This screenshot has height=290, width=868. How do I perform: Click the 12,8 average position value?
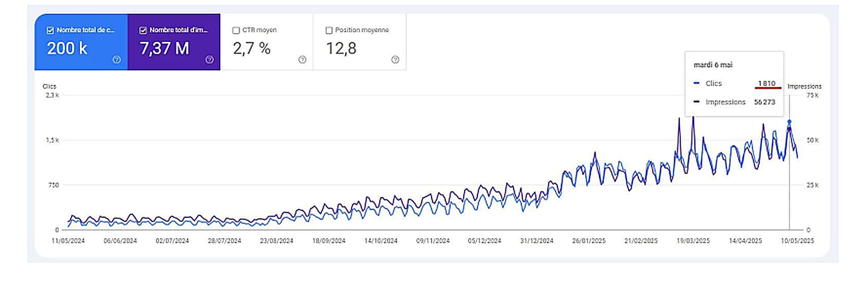[341, 48]
